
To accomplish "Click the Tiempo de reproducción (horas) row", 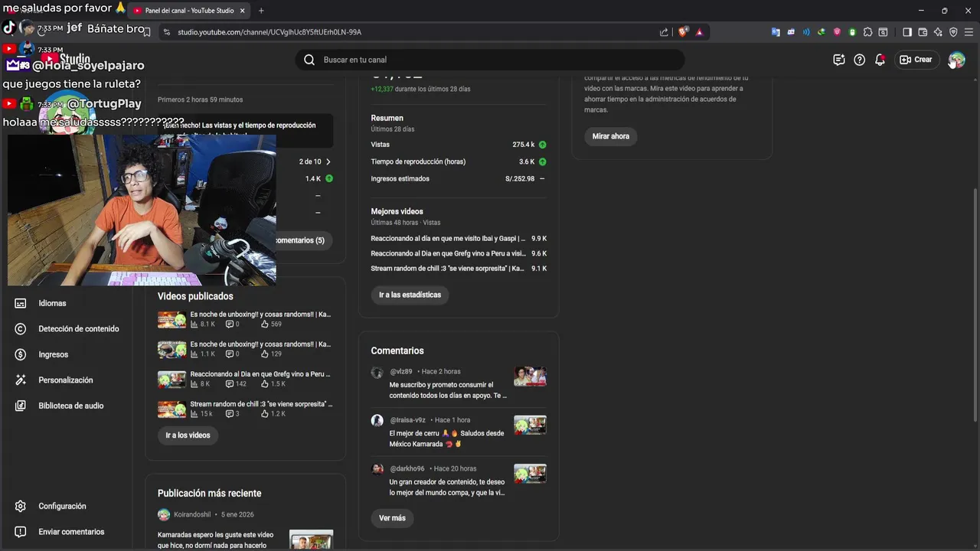I will [x=459, y=161].
